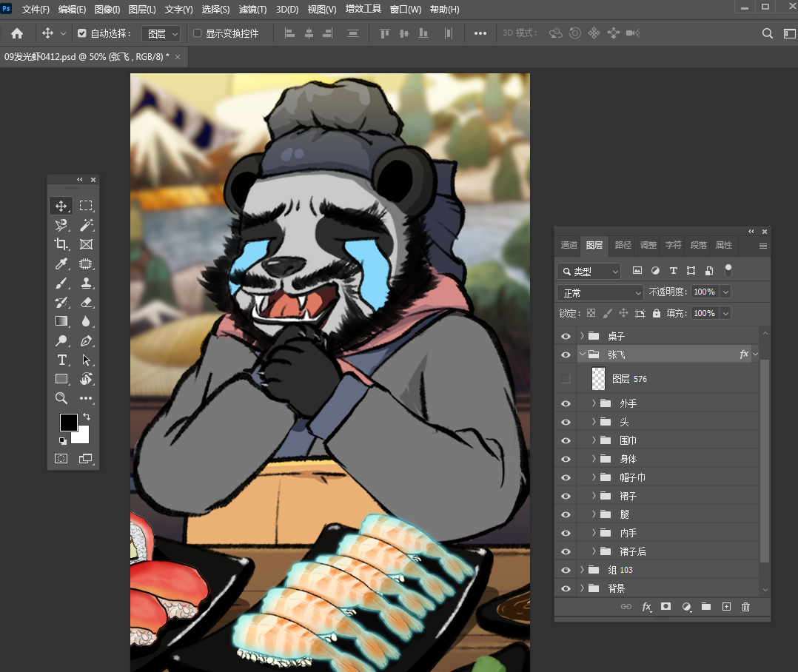Viewport: 798px width, 672px height.
Task: Swap foreground and background colors
Action: point(87,417)
